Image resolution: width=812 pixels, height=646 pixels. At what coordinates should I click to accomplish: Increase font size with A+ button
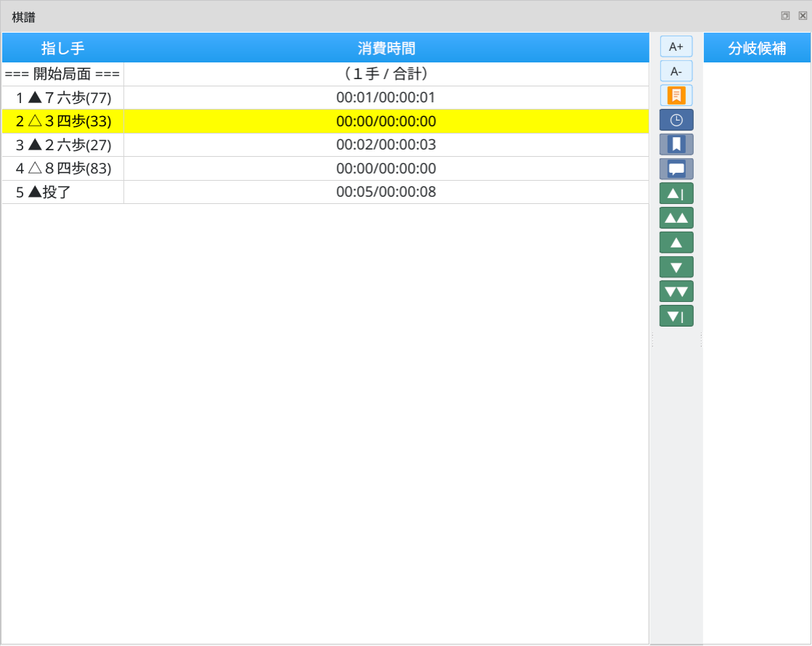[676, 46]
